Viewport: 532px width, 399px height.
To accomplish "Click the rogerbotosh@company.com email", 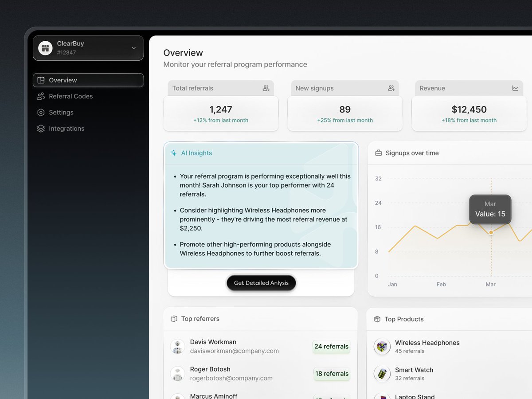I will click(231, 378).
